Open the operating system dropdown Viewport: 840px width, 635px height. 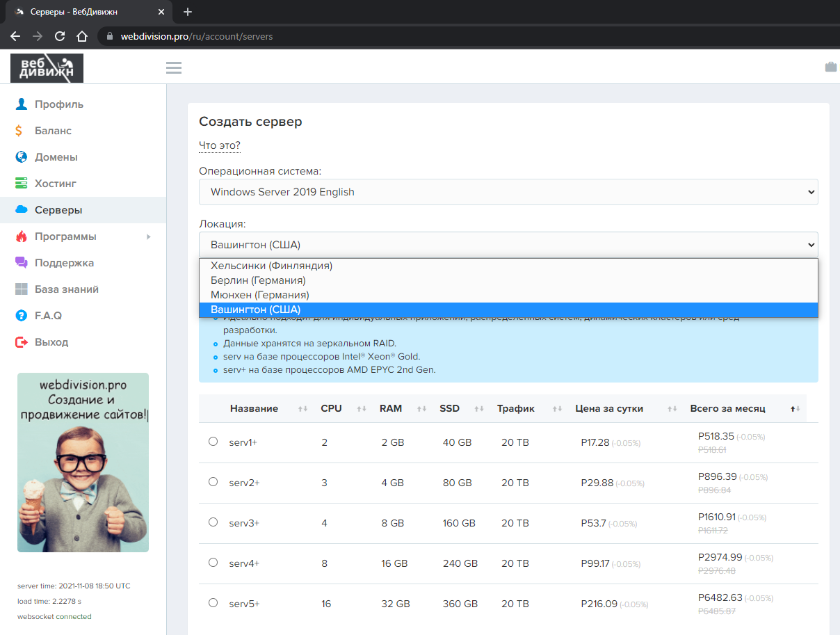pos(508,192)
